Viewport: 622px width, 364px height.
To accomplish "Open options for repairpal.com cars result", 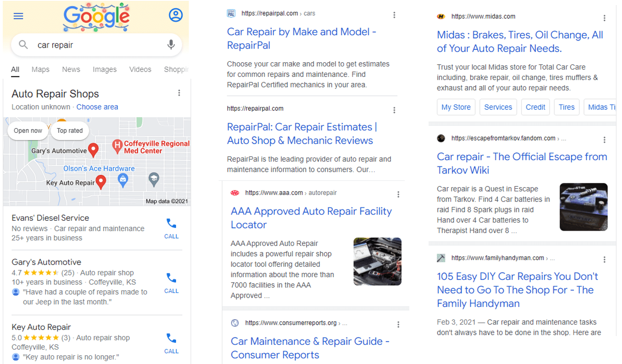I will tap(394, 15).
